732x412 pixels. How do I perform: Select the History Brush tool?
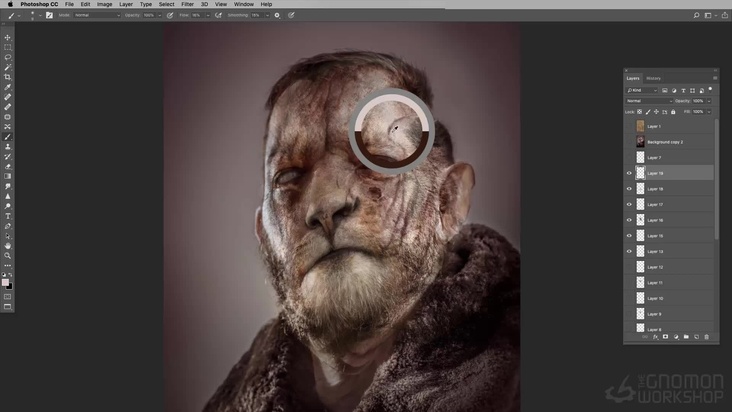7,156
